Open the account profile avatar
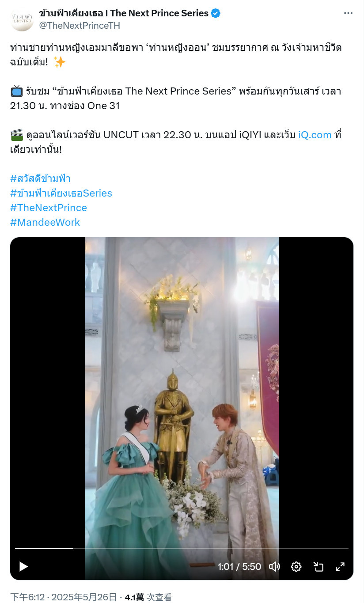 click(22, 19)
